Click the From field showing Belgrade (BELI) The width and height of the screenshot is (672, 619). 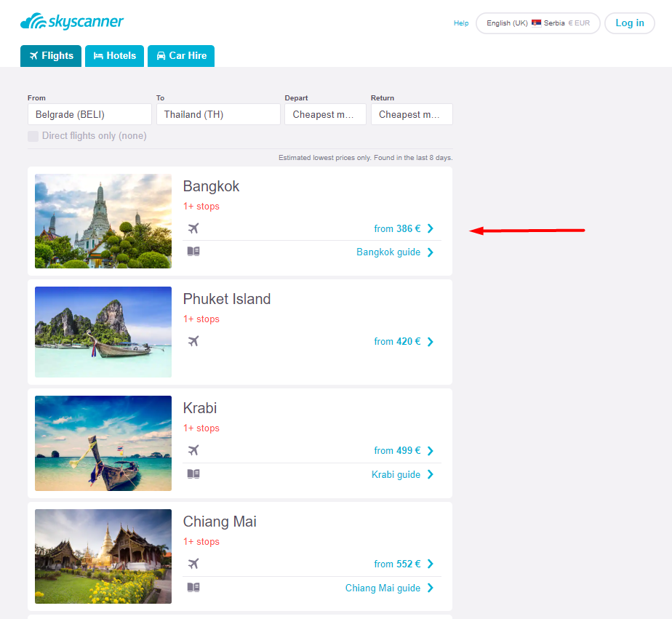coord(89,114)
